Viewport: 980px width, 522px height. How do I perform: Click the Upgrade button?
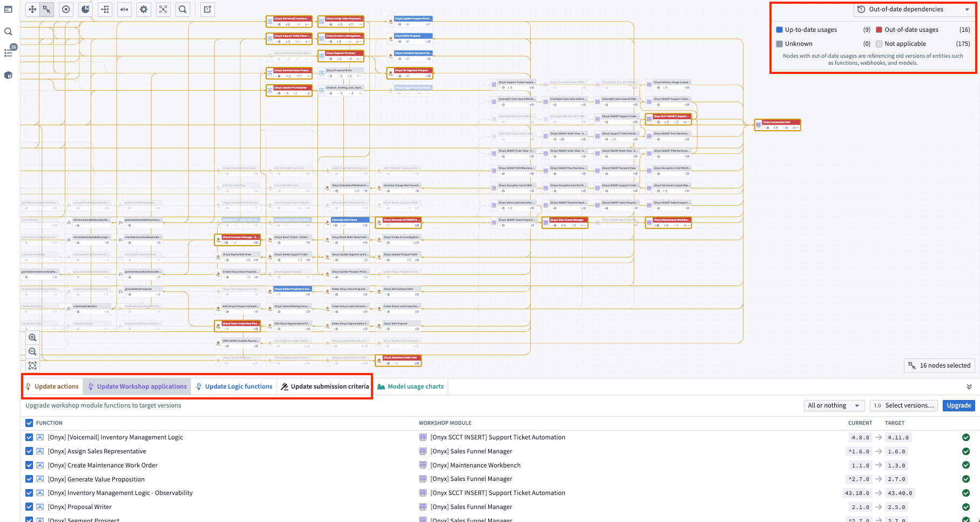(958, 405)
